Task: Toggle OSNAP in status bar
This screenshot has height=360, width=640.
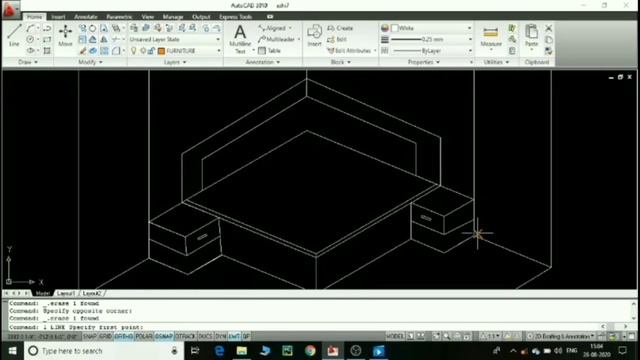Action: click(164, 336)
